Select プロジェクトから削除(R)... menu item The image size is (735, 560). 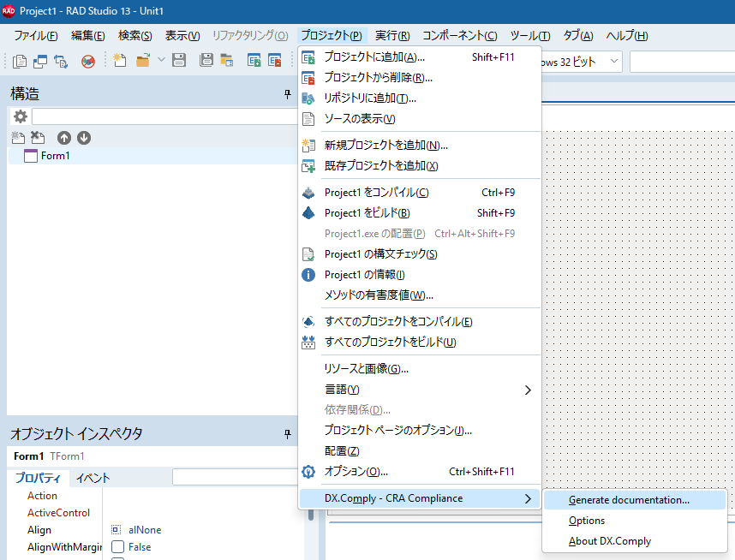[420, 78]
